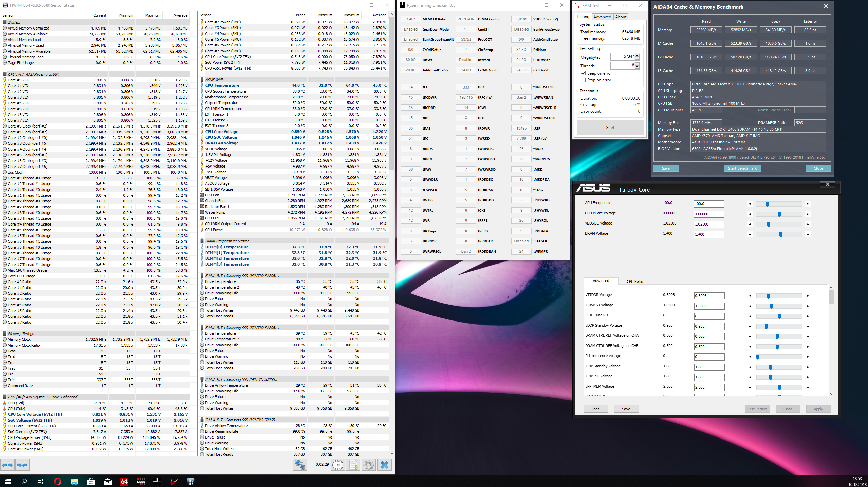Uncheck the Beep on error checkbox
Screen dimensions: 868x487
583,73
